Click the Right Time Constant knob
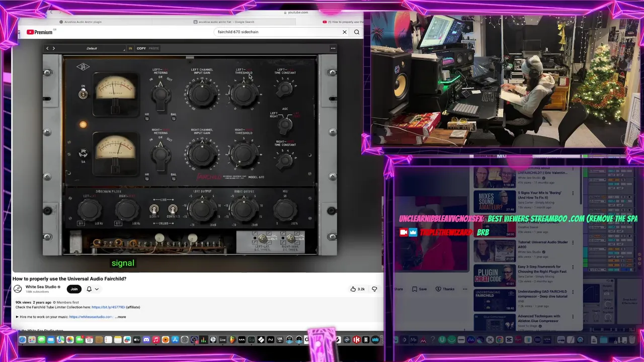Screen dimensions: 644x362 tap(285, 160)
